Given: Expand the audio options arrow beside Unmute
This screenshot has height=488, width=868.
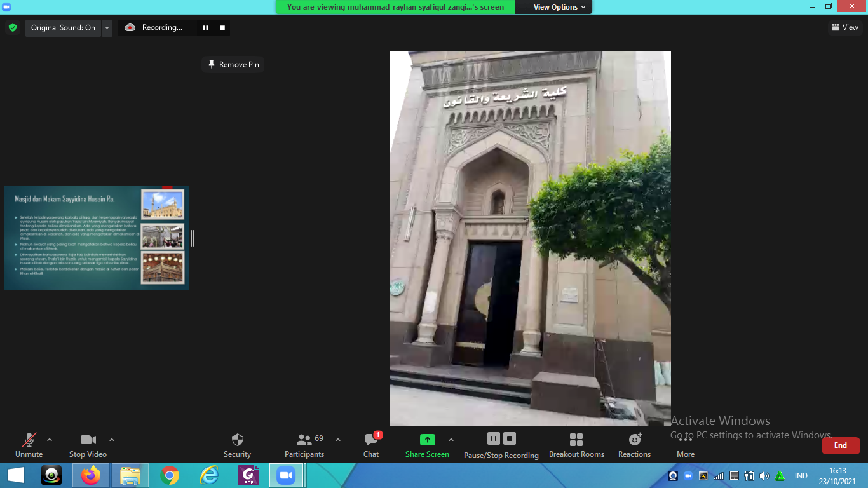Looking at the screenshot, I should (50, 440).
